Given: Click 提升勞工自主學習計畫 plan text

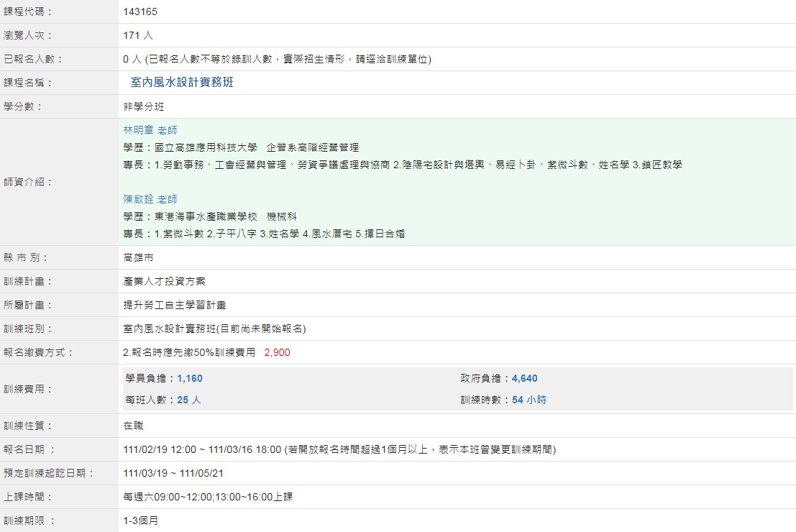Looking at the screenshot, I should [x=175, y=305].
